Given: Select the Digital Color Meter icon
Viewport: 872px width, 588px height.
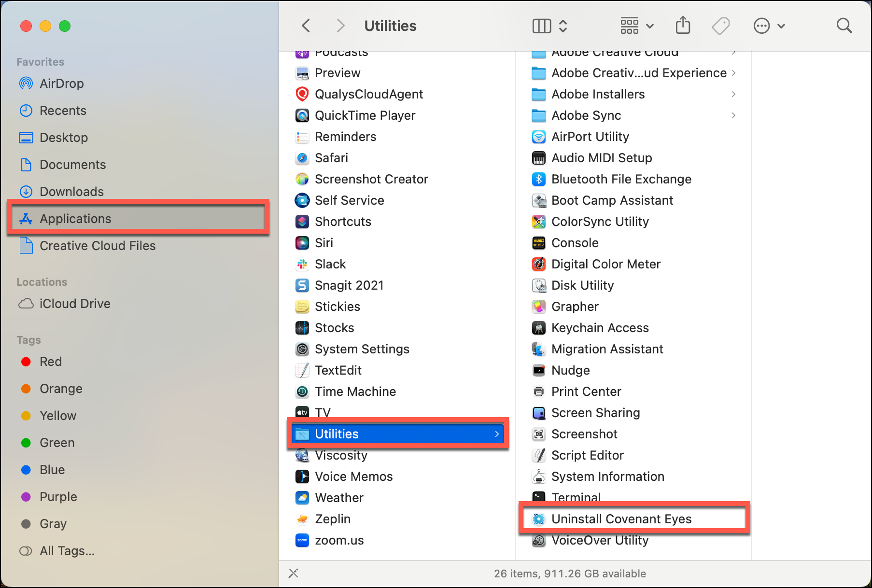Looking at the screenshot, I should [539, 264].
